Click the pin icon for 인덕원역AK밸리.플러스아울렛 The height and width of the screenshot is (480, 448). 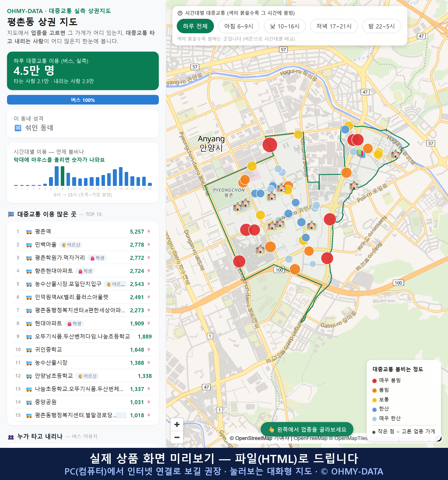149,297
